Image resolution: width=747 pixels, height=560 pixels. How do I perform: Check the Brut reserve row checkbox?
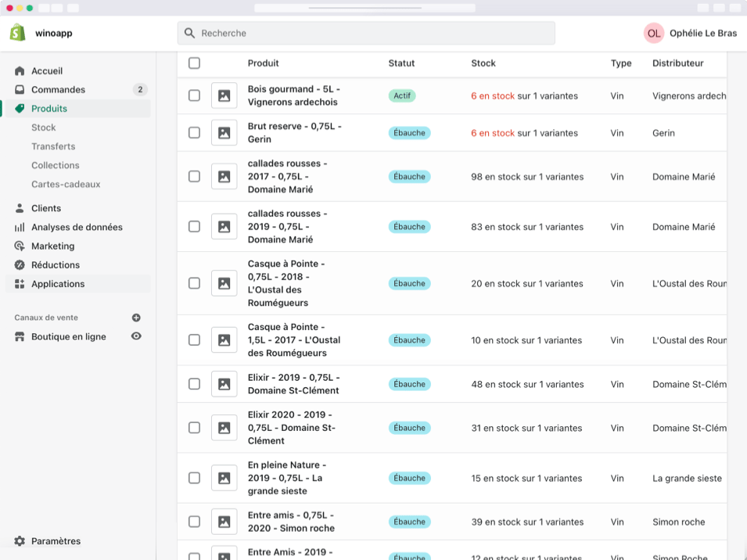[x=194, y=133]
